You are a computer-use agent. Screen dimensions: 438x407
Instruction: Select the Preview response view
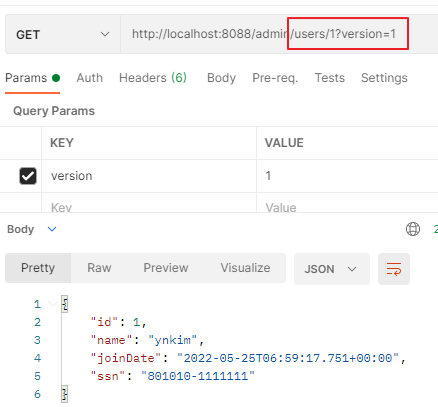(166, 268)
